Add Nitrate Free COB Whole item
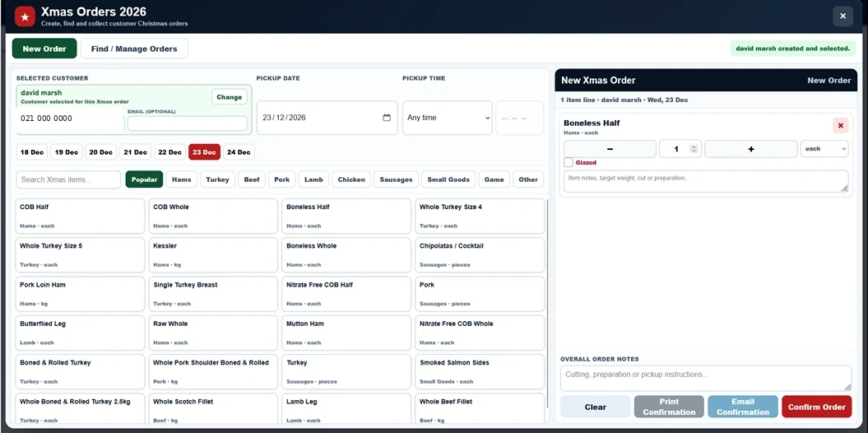The height and width of the screenshot is (433, 868). coord(480,333)
